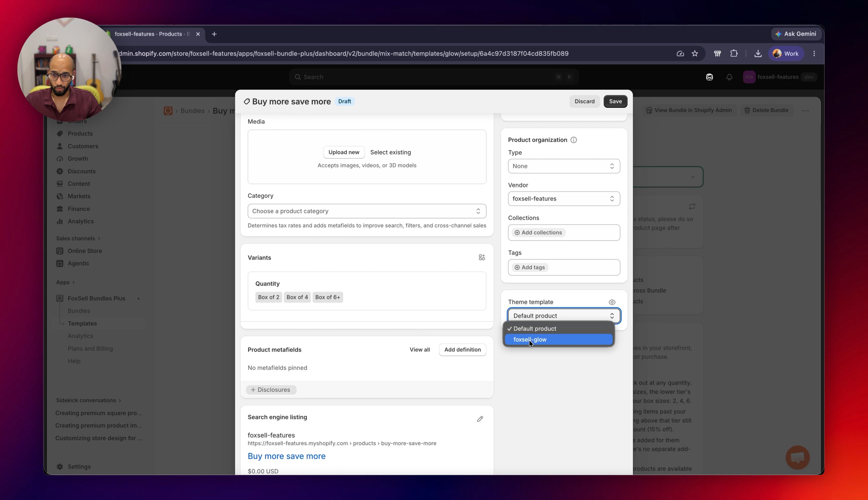Open Templates under FoxSell Bundles Plus
868x500 pixels.
[82, 323]
